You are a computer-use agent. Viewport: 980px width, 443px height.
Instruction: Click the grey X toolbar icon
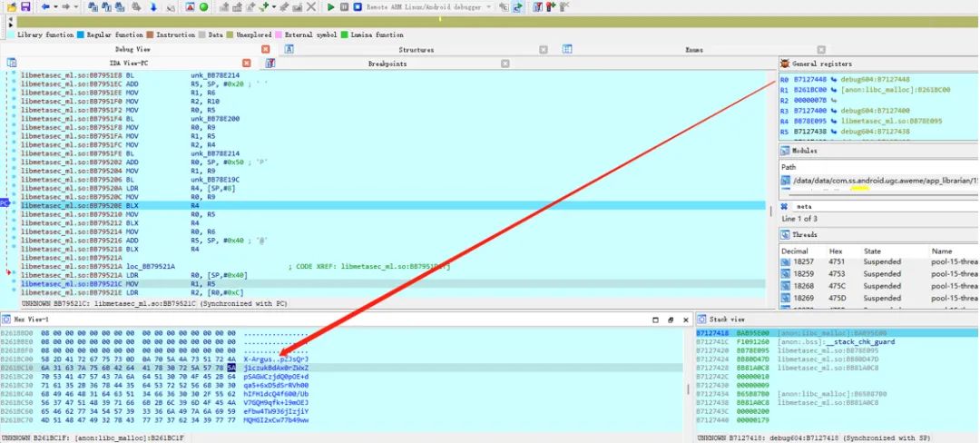coord(311,7)
